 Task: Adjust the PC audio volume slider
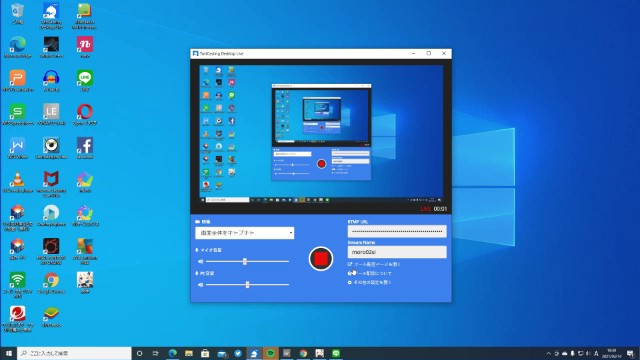[x=247, y=284]
